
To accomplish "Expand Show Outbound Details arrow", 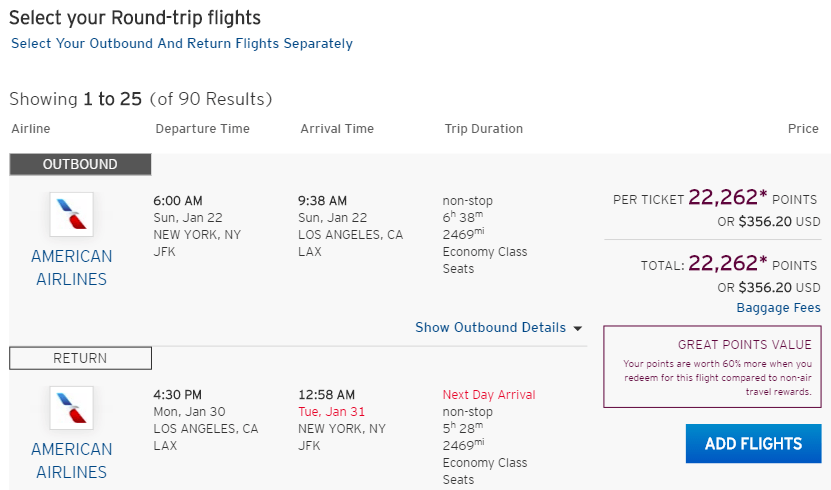I will 578,328.
